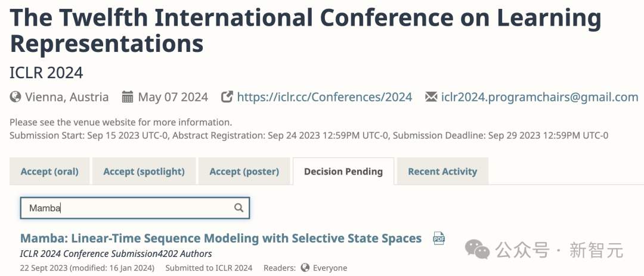
Task: Select the Accept (poster) tab
Action: point(244,172)
